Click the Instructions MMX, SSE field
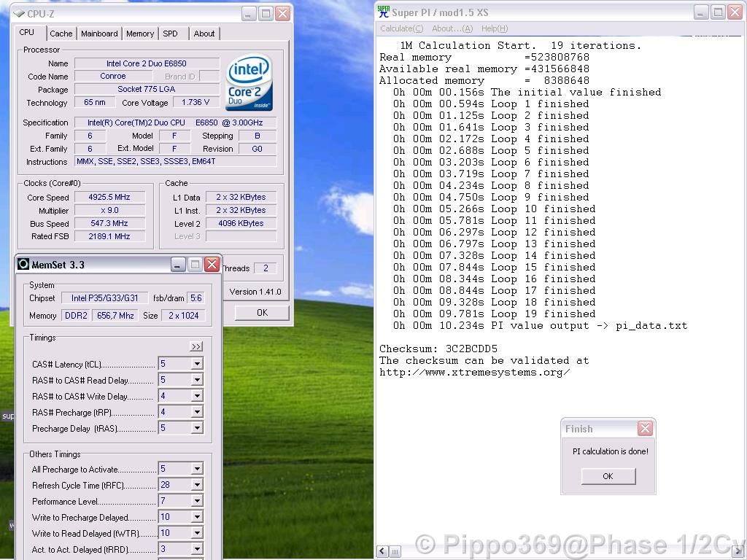Image resolution: width=747 pixels, height=560 pixels. click(175, 161)
